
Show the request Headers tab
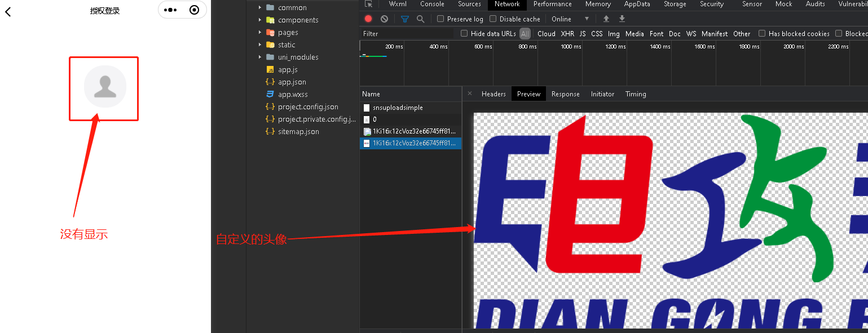coord(494,94)
